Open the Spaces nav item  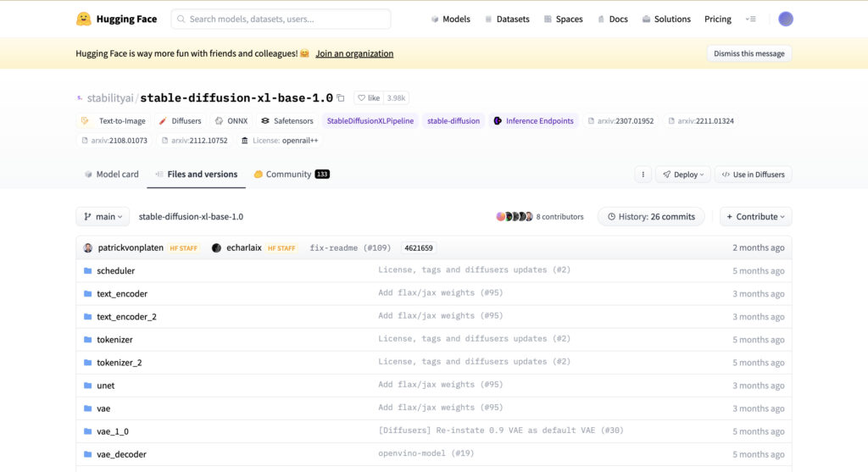point(563,19)
